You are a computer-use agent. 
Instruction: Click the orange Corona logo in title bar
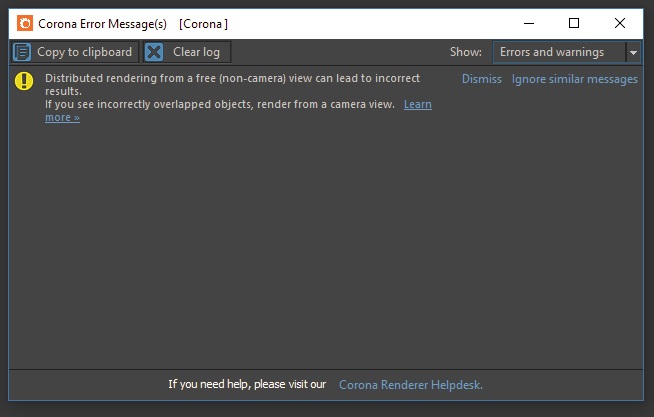25,23
